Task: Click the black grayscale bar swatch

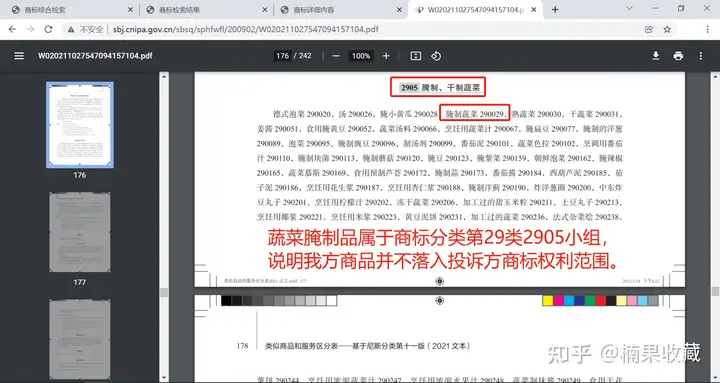Action: 226,301
